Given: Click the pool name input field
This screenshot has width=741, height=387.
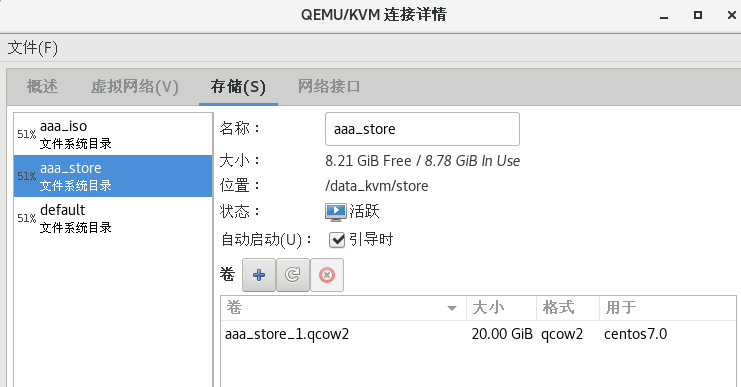Looking at the screenshot, I should 422,129.
